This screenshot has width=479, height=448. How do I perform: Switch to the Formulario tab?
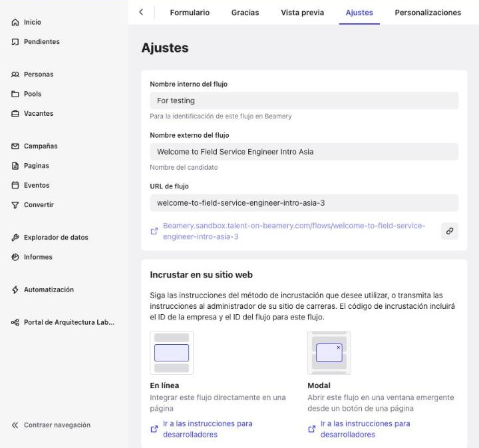coord(190,13)
